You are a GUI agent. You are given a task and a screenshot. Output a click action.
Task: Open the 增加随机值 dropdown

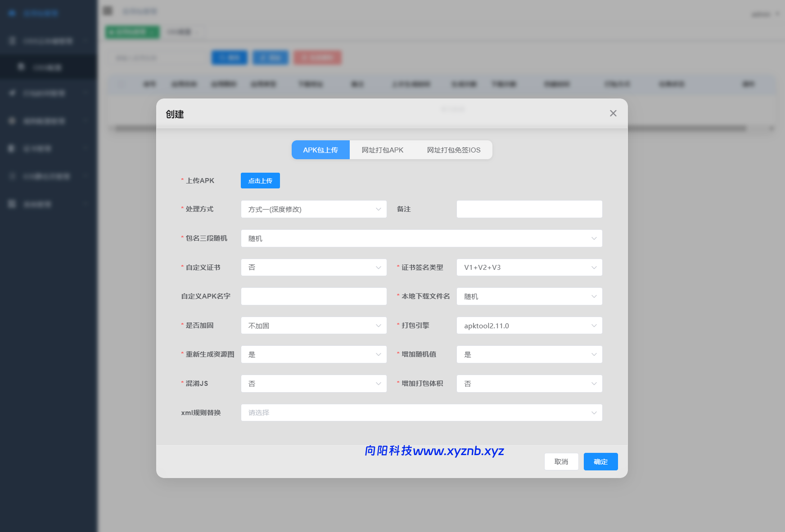(x=529, y=354)
